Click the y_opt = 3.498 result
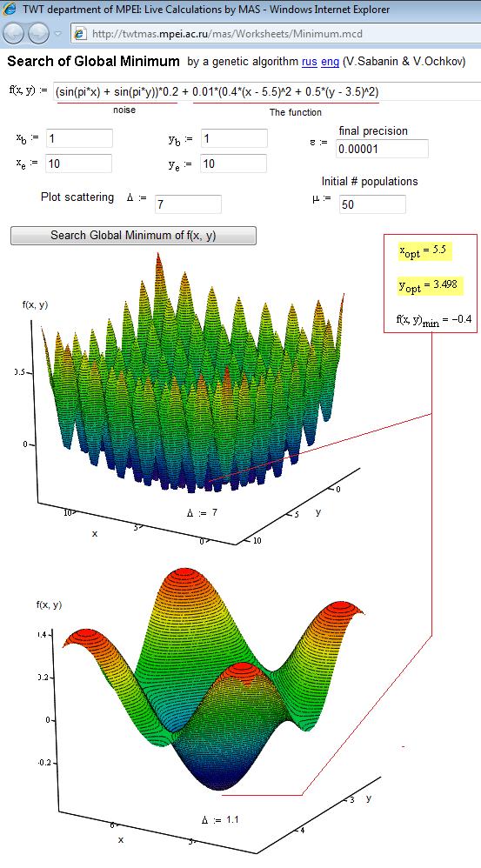This screenshot has height=868, width=481. 430,285
